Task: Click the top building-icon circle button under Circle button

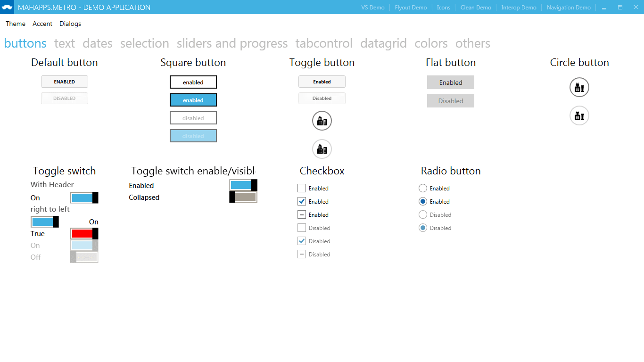Action: [579, 87]
